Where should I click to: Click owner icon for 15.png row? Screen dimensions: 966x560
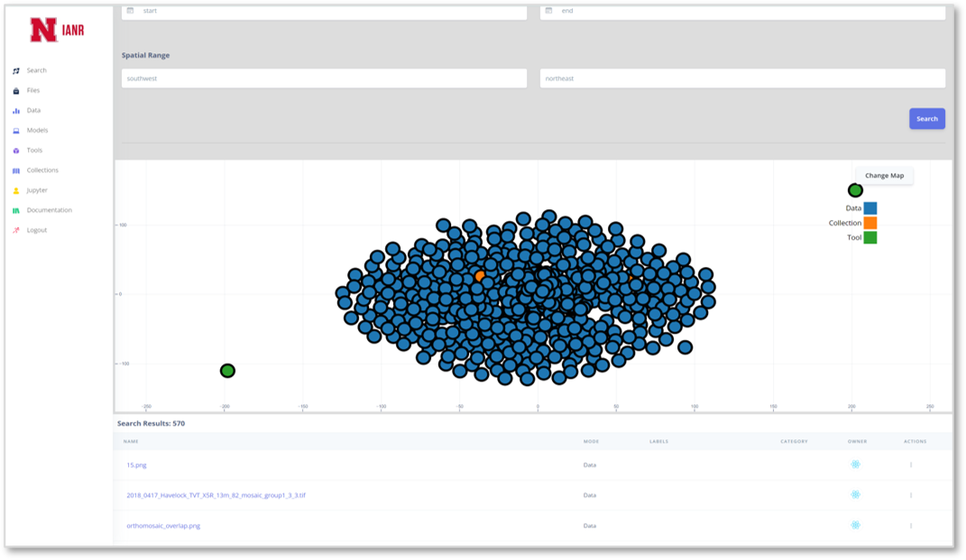click(x=855, y=464)
